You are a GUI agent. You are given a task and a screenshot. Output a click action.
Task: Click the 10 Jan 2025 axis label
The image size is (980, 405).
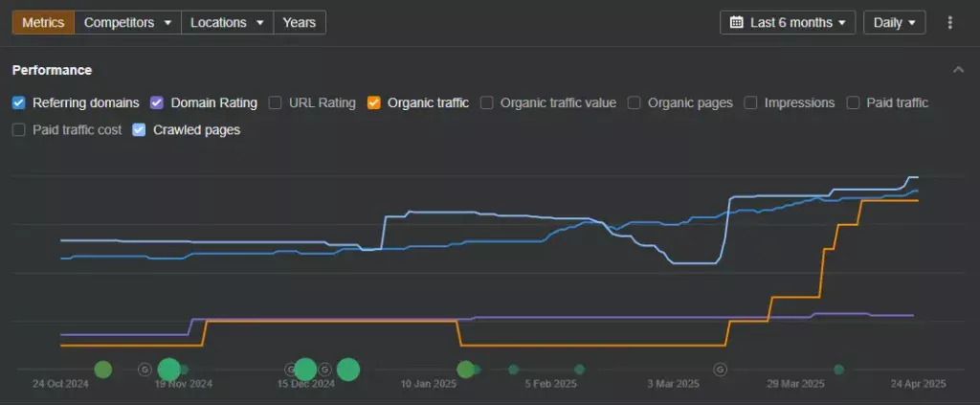428,384
